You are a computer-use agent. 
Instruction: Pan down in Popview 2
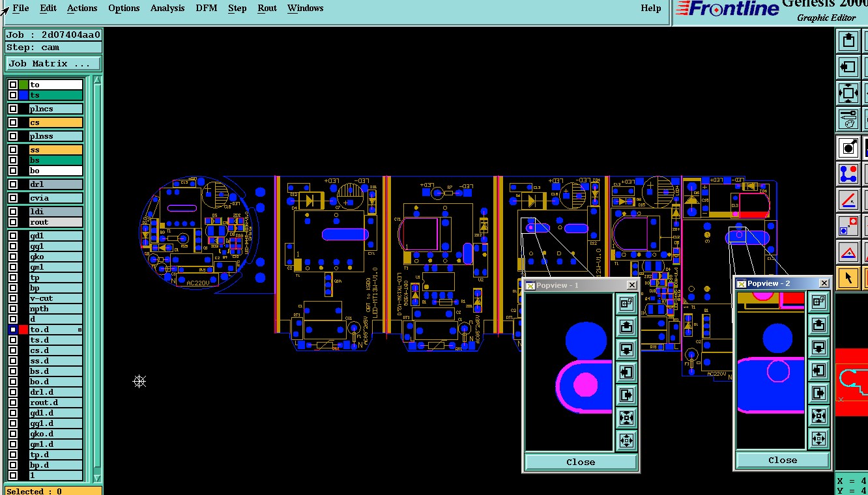[818, 347]
